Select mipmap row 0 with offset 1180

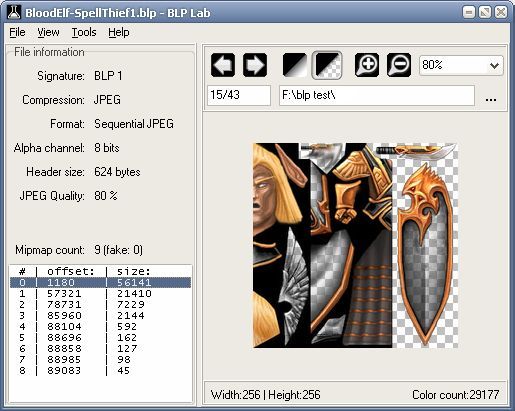[x=100, y=282]
